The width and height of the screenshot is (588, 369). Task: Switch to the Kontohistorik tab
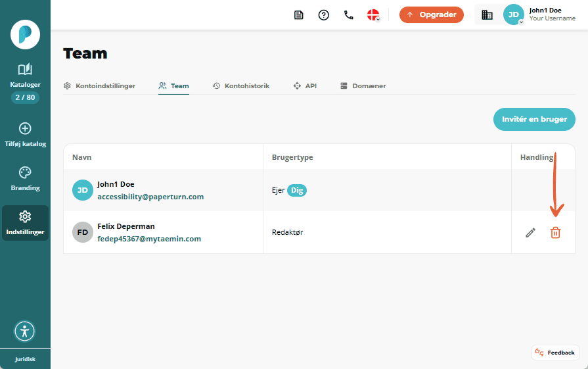coord(241,86)
